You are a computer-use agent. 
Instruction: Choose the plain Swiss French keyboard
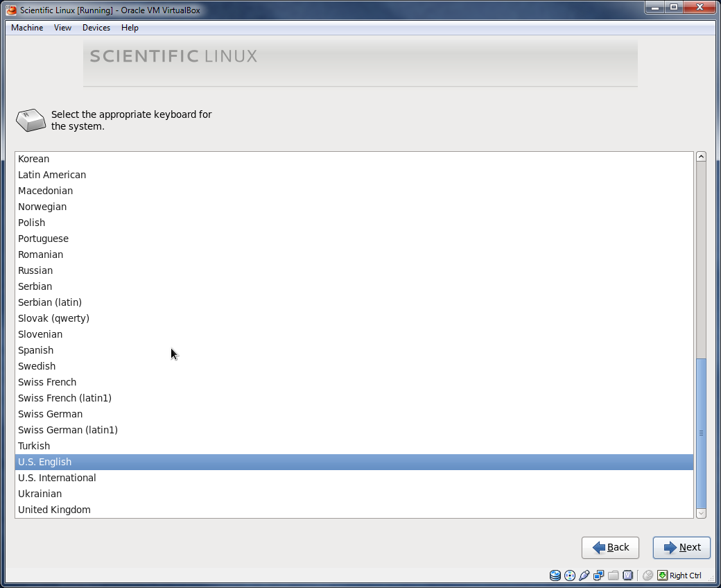pos(354,382)
